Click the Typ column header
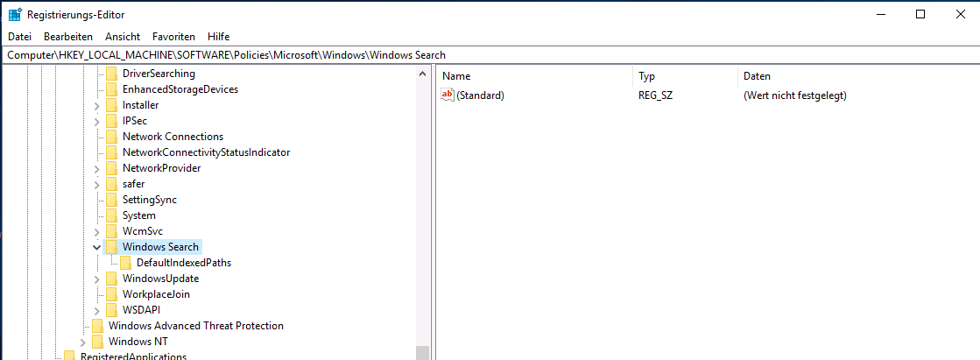The height and width of the screenshot is (360, 980). coord(686,76)
